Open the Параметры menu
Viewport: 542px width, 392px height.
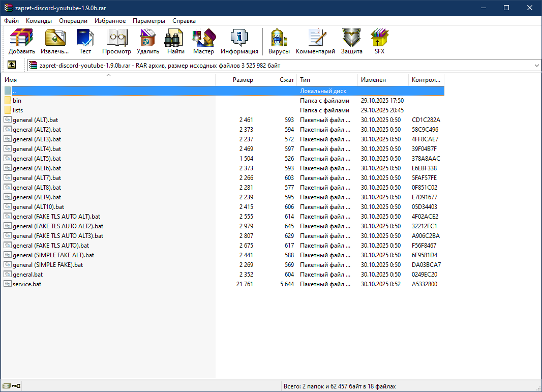pos(149,21)
